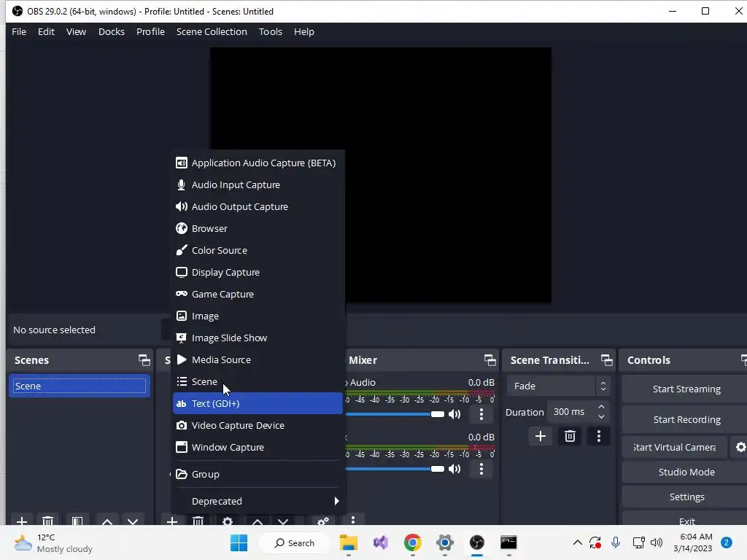Viewport: 747px width, 560px height.
Task: Open the Help menu
Action: [304, 32]
